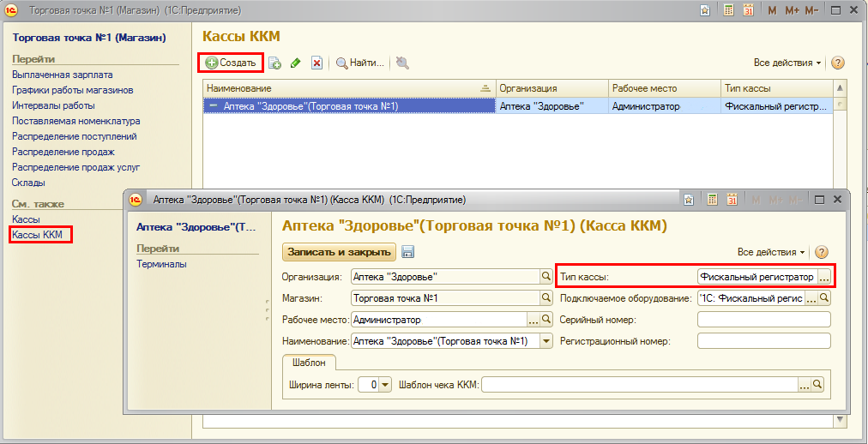This screenshot has width=868, height=444.
Task: Select the Шаблон tab
Action: 308,363
